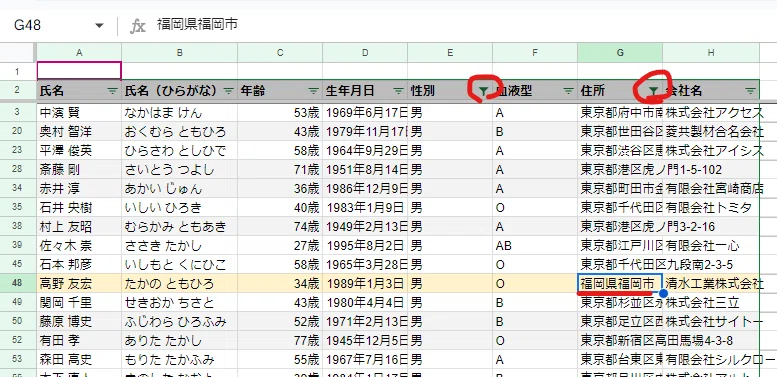Click cell 藤原 博史
777x377 pixels.
tap(79, 322)
